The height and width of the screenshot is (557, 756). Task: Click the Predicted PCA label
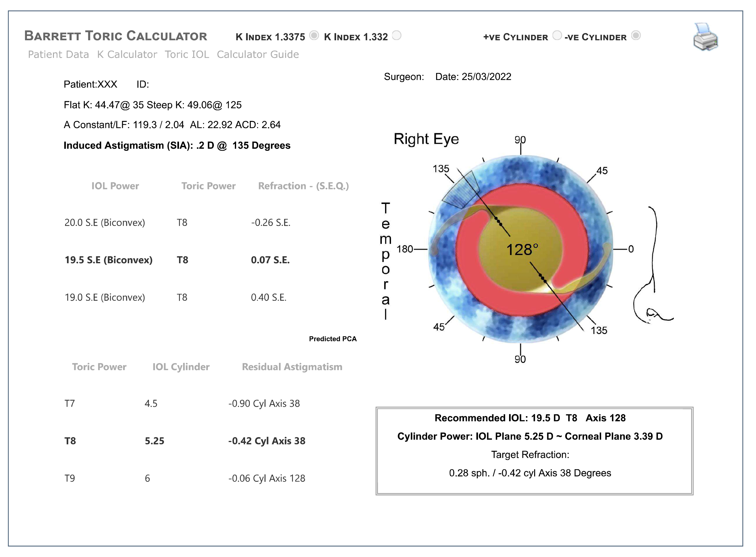click(333, 338)
